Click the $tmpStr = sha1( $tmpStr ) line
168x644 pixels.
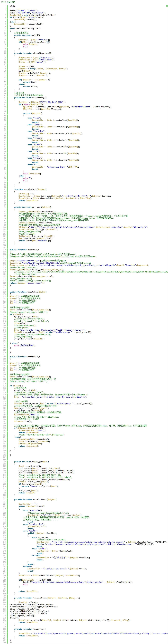(x=33, y=75)
